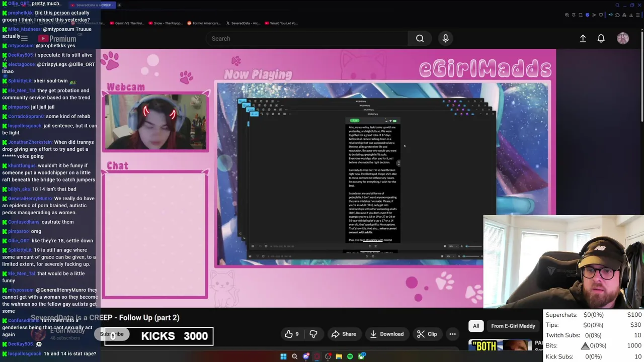Open Windows Start button in taskbar
The width and height of the screenshot is (644, 362).
pos(283,356)
